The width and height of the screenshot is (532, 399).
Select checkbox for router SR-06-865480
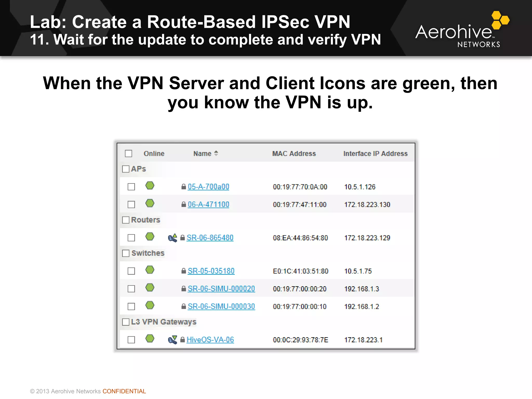[131, 238]
